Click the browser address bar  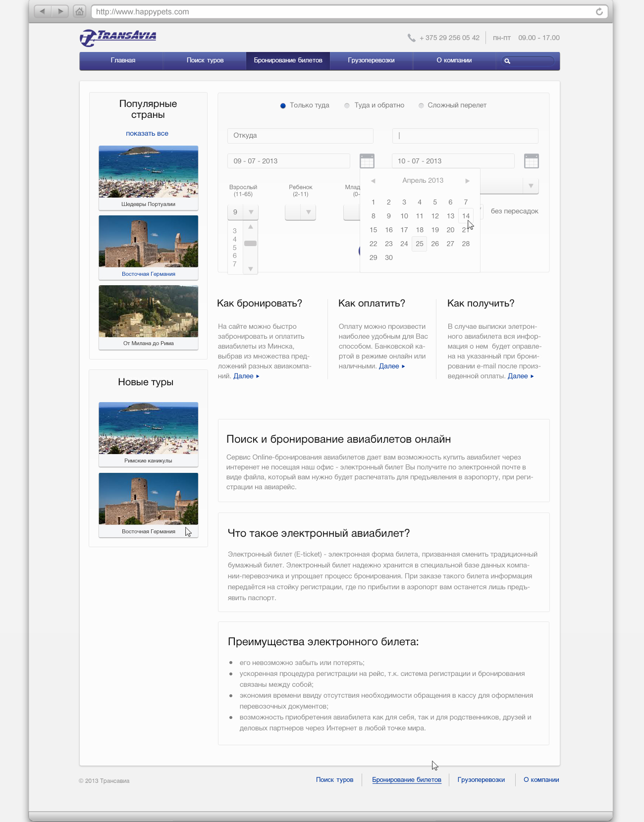(350, 11)
